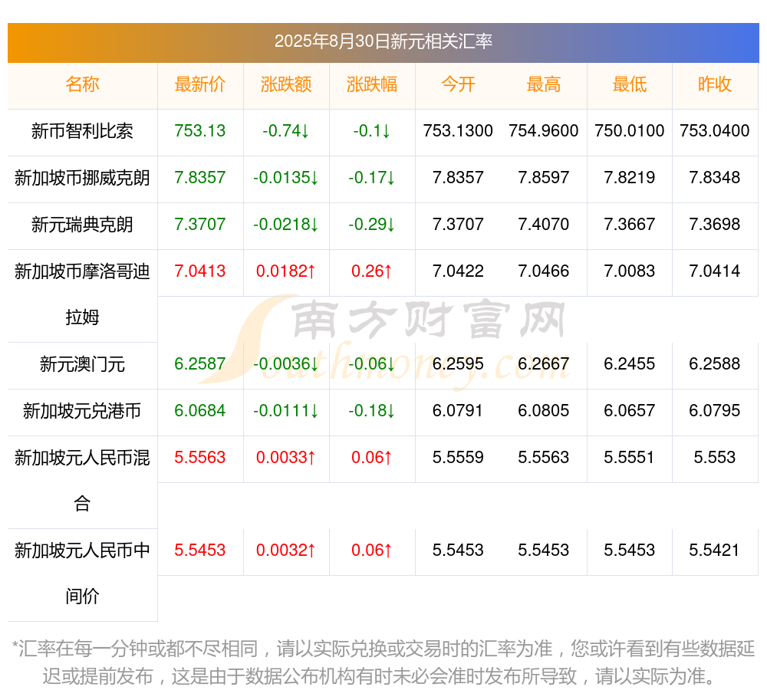
Task: Click the 6.0795 previous close value
Action: [x=715, y=411]
